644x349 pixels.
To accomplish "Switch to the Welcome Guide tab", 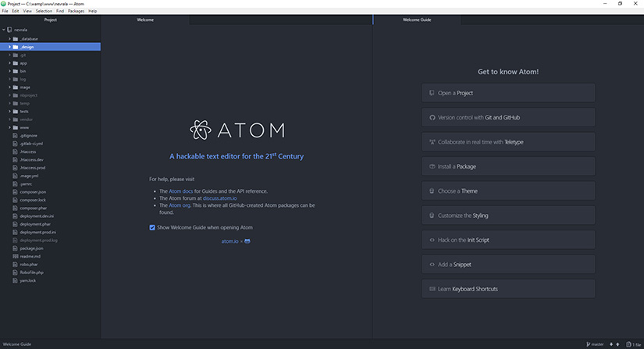I will pyautogui.click(x=417, y=20).
